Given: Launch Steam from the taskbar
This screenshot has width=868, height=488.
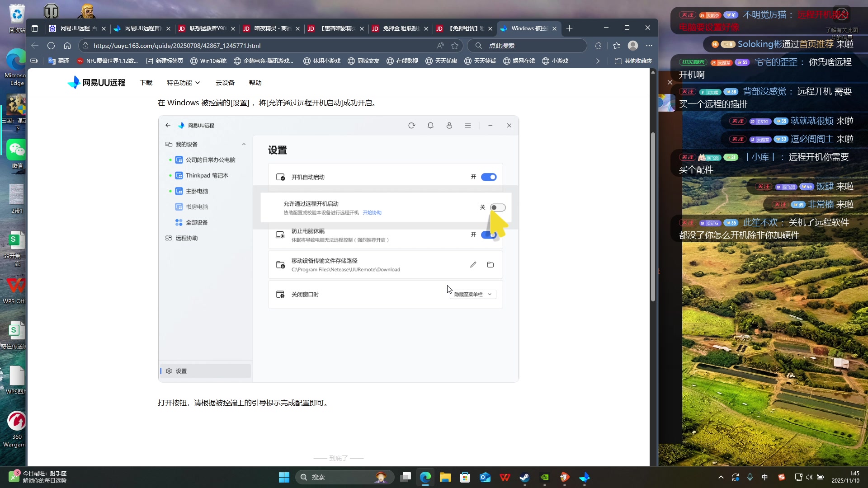Looking at the screenshot, I should [x=524, y=477].
